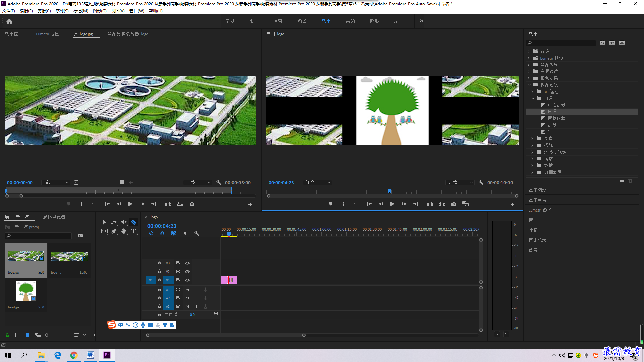The height and width of the screenshot is (362, 644).
Task: Play the program monitor
Action: (392, 204)
